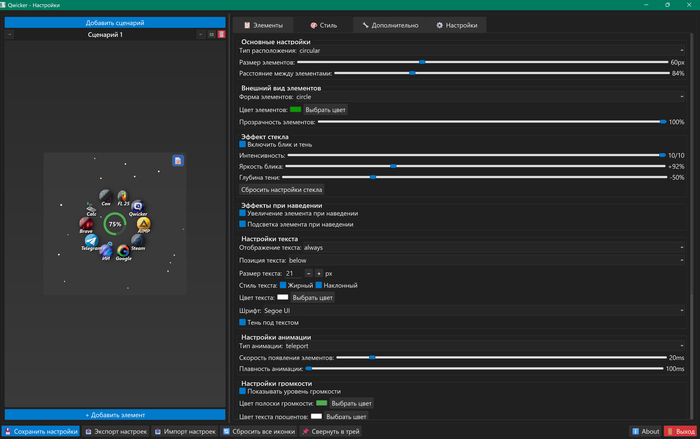
Task: Disable 'Тень под текстом' checkbox
Action: (243, 323)
